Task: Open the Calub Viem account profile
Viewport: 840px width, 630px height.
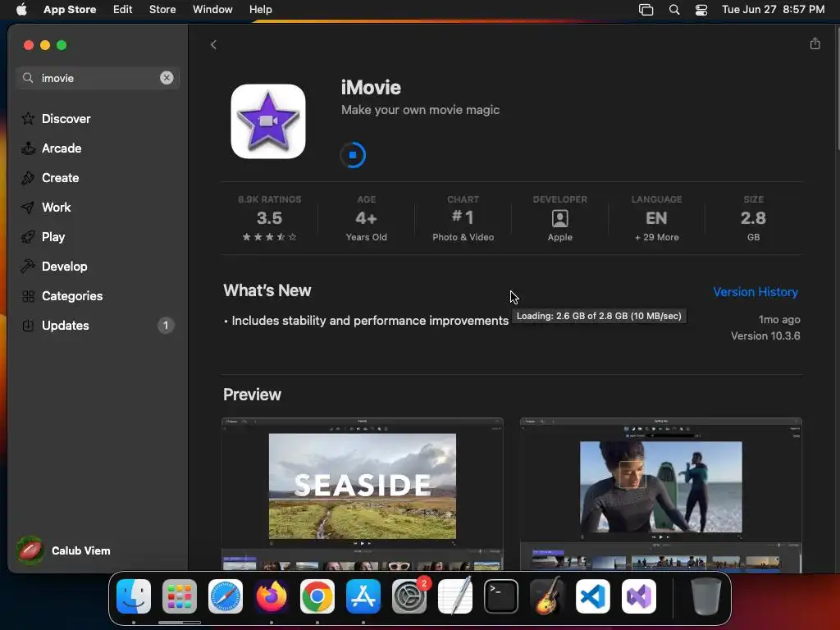Action: click(63, 550)
